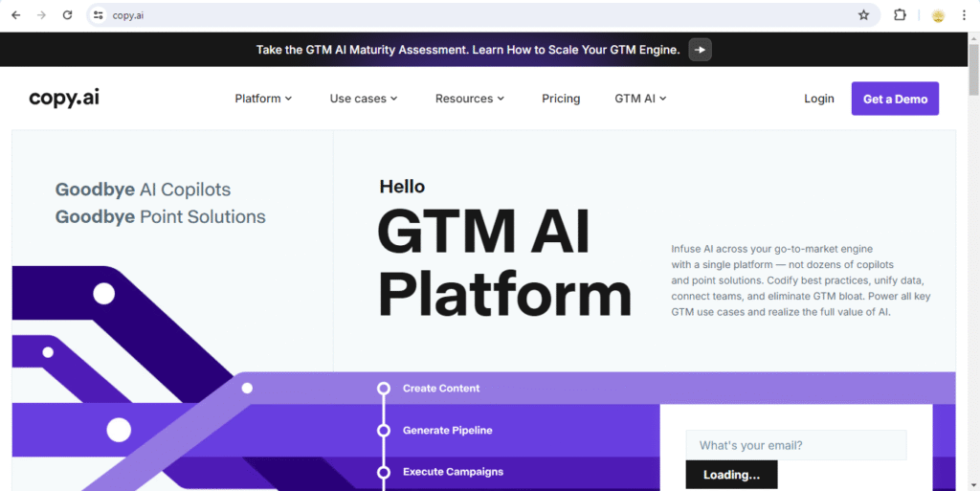
Task: Go back using the browser back arrow
Action: (16, 15)
